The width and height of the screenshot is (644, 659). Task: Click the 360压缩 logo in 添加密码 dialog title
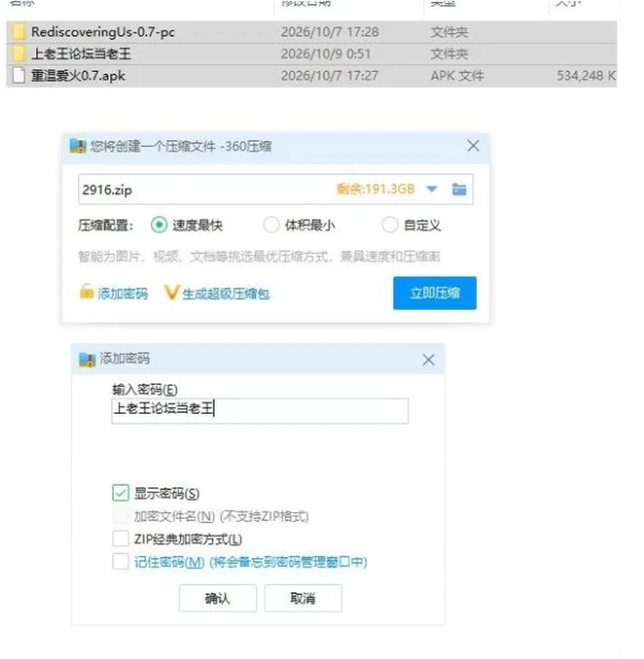click(87, 359)
